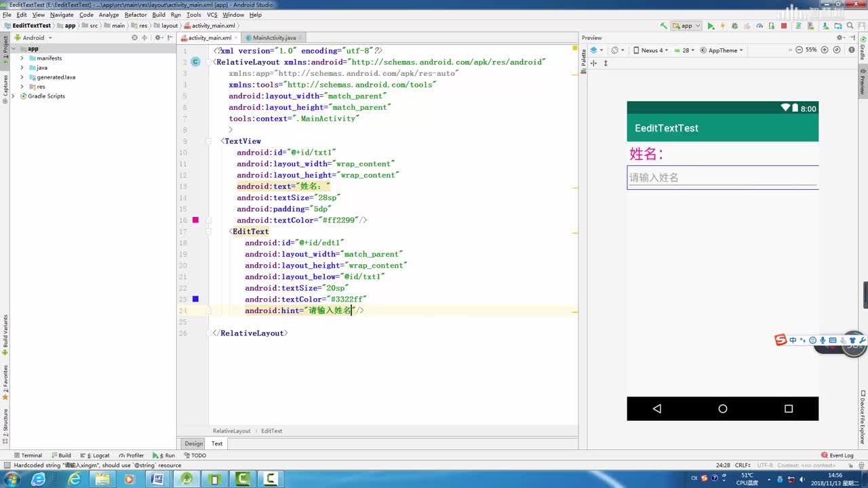Viewport: 868px width, 488px height.
Task: Open the Terminal tool window
Action: point(27,455)
